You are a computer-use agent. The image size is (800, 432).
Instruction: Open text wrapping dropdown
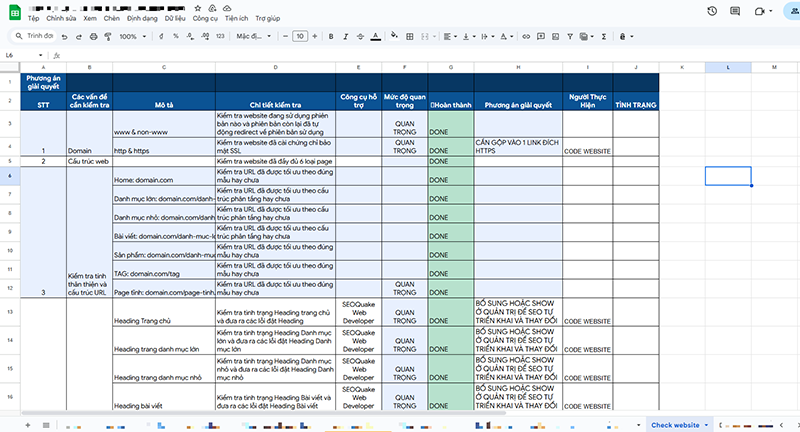click(x=488, y=36)
